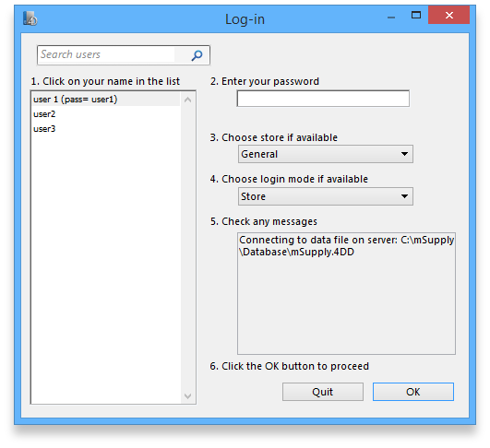Click the OK button to proceed
This screenshot has width=490, height=448.
pos(413,392)
